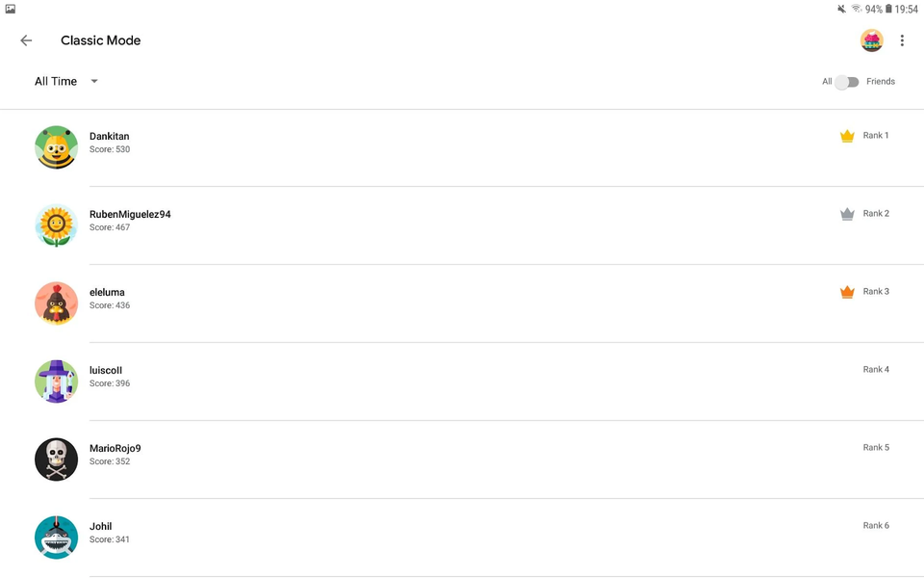The width and height of the screenshot is (924, 578).
Task: Open RubenMiguelez94's sunflower avatar
Action: (56, 225)
